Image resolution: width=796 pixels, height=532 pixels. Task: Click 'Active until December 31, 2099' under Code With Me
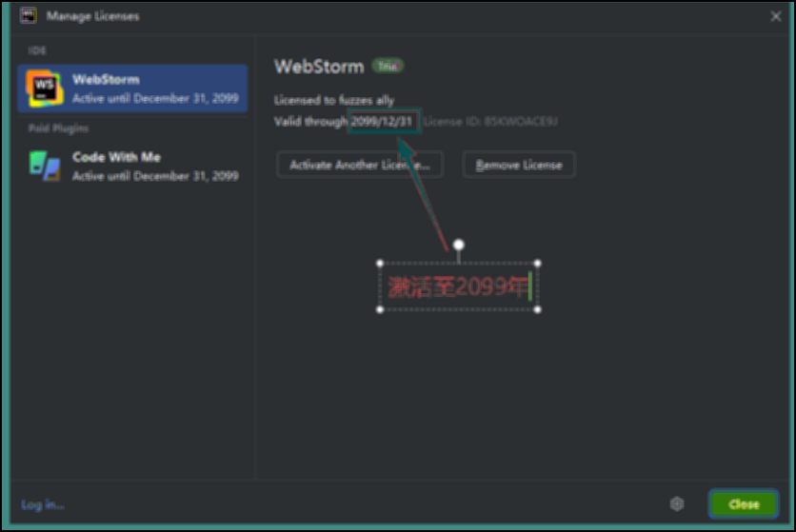pyautogui.click(x=155, y=176)
